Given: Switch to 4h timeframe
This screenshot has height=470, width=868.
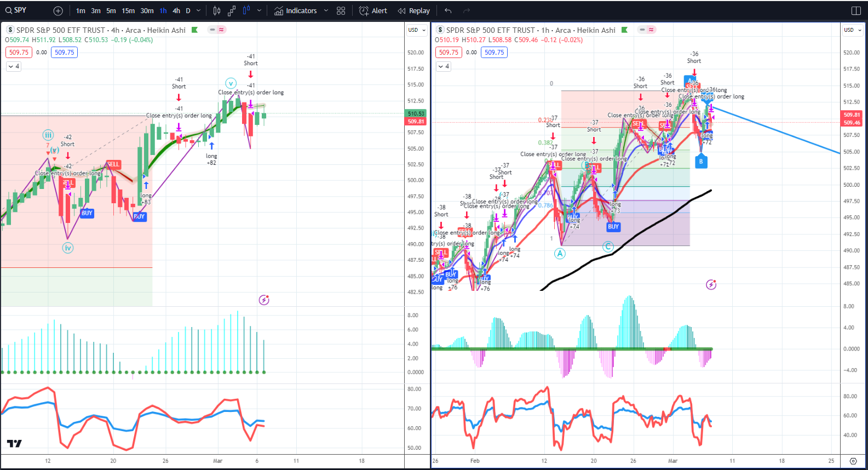Looking at the screenshot, I should pos(176,11).
